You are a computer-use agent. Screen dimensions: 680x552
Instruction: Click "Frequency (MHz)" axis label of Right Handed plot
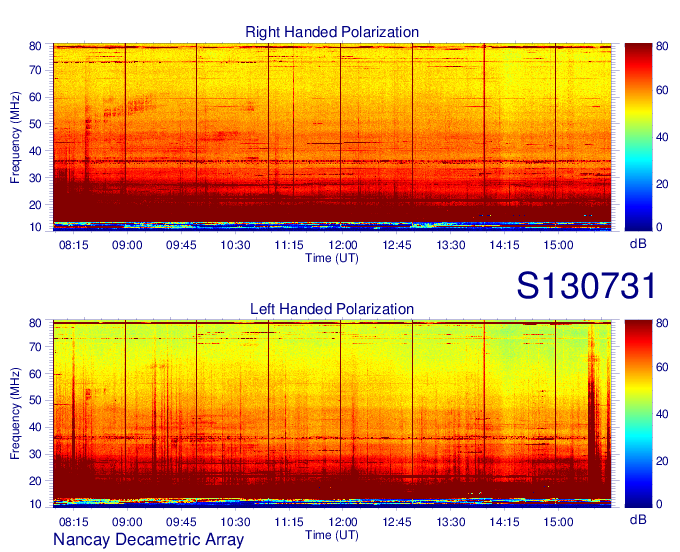[x=15, y=137]
